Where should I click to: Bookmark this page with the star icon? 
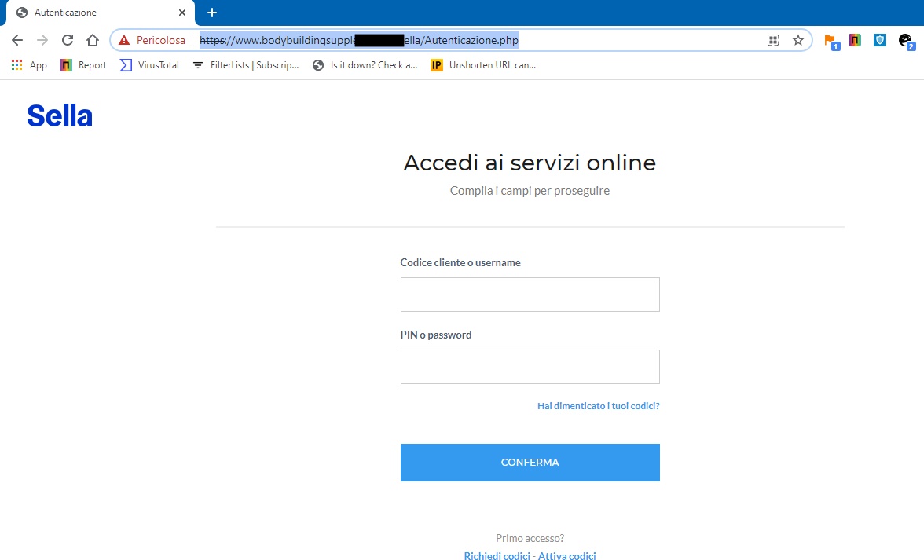[x=798, y=40]
